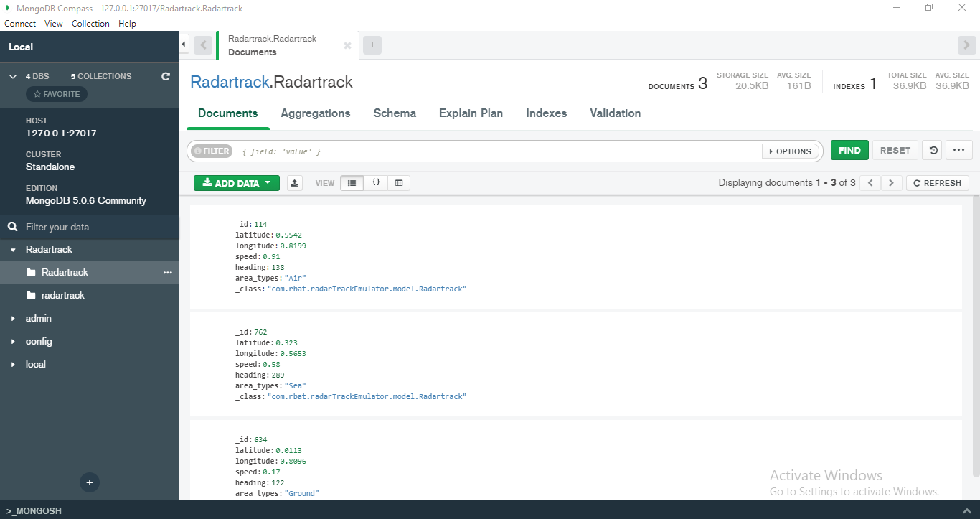Open the Help menu
980x519 pixels.
127,24
